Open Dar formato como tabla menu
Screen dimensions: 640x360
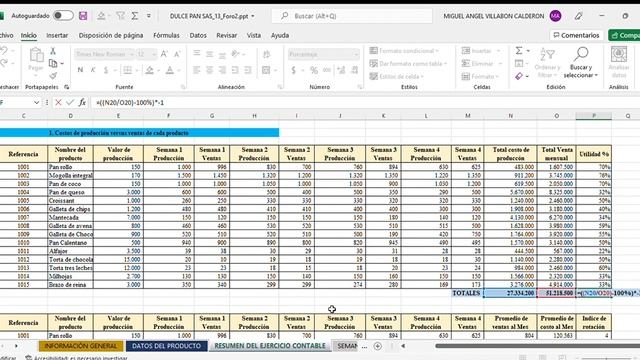[408, 64]
